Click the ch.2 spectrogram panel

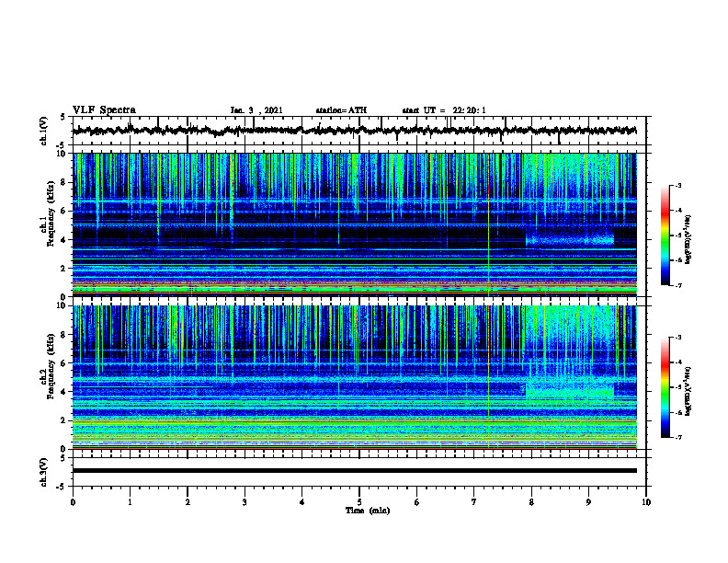click(354, 377)
